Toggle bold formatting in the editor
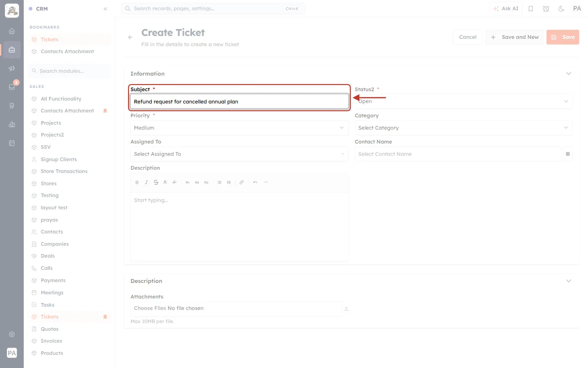Image resolution: width=588 pixels, height=368 pixels. (x=137, y=182)
